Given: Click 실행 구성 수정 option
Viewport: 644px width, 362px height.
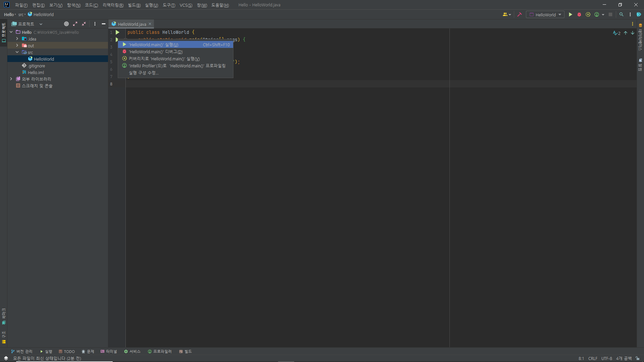Looking at the screenshot, I should click(x=144, y=73).
